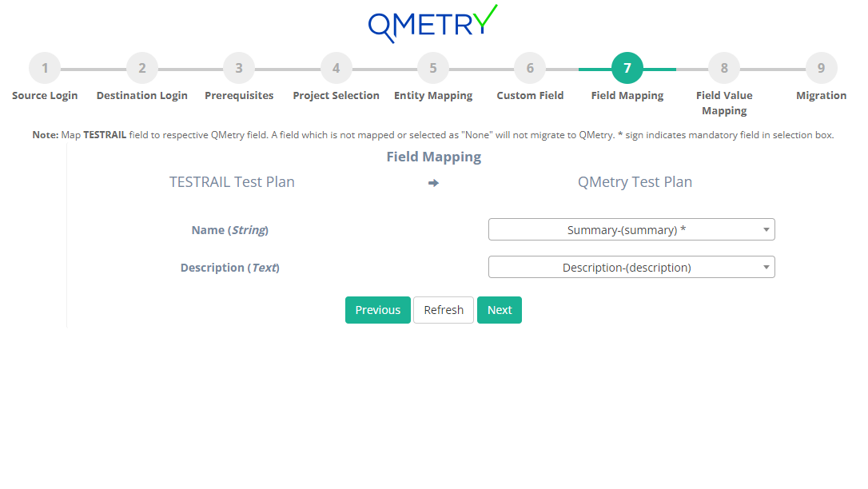The height and width of the screenshot is (489, 868).
Task: Click the Name (String) field label
Action: click(x=229, y=230)
